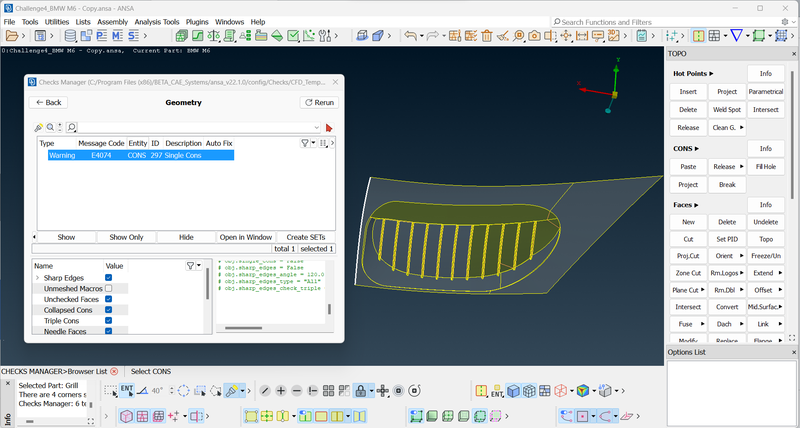Click the circular minus icon in bottom toolbar

296,391
